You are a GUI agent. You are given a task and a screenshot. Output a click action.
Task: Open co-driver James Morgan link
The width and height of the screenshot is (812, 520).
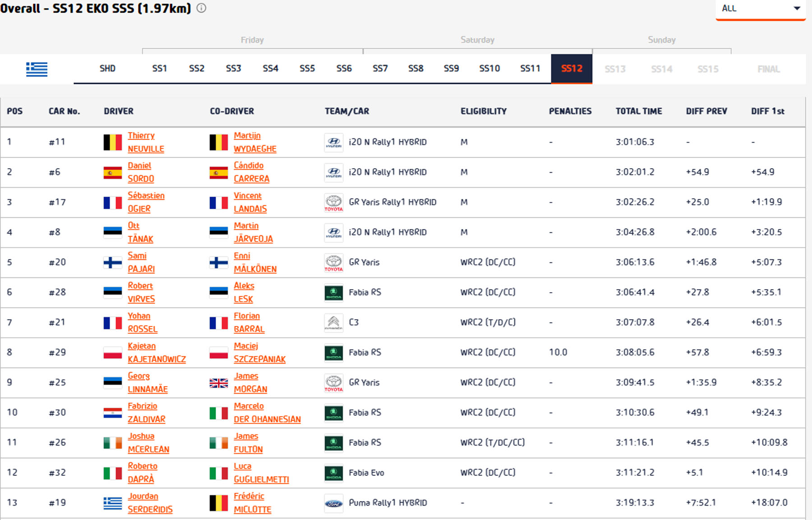point(250,382)
